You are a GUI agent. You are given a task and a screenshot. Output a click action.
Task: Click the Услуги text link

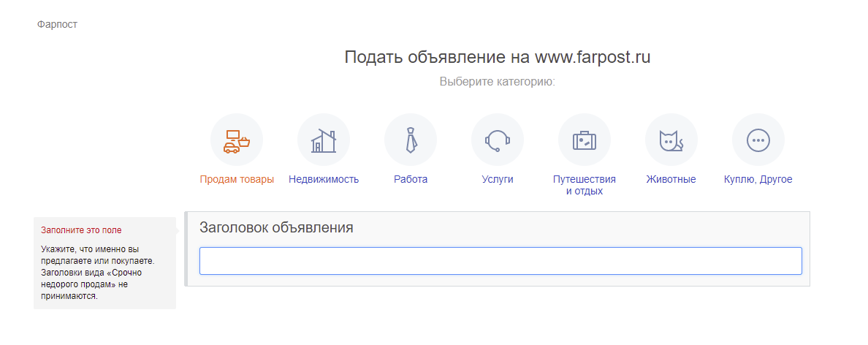tap(498, 179)
